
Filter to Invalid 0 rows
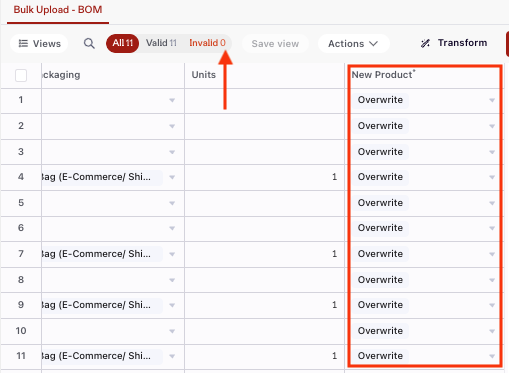point(207,43)
